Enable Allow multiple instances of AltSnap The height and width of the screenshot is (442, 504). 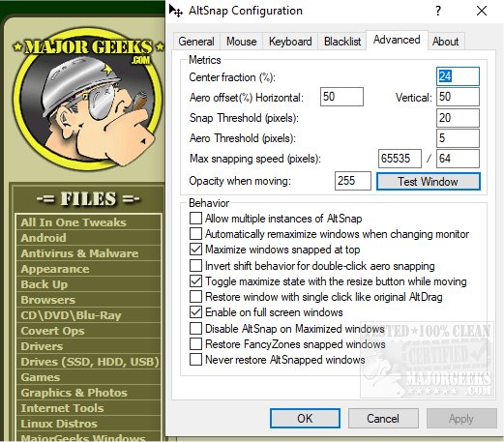click(195, 219)
